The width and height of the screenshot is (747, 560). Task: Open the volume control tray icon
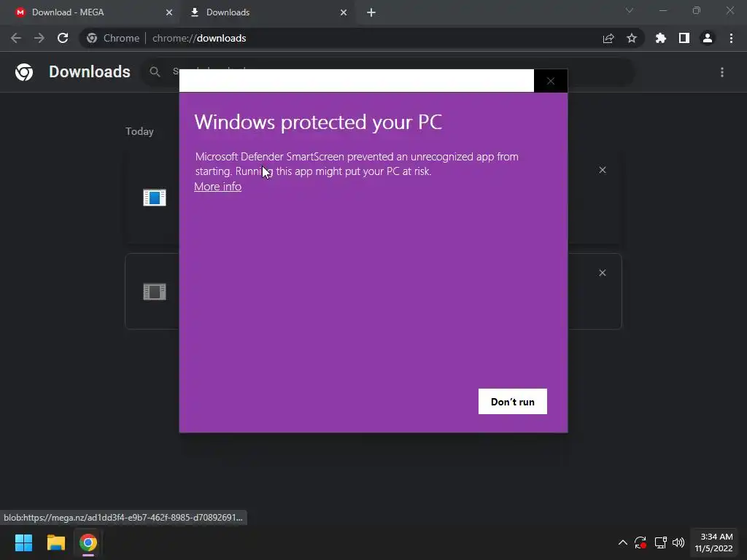[678, 542]
